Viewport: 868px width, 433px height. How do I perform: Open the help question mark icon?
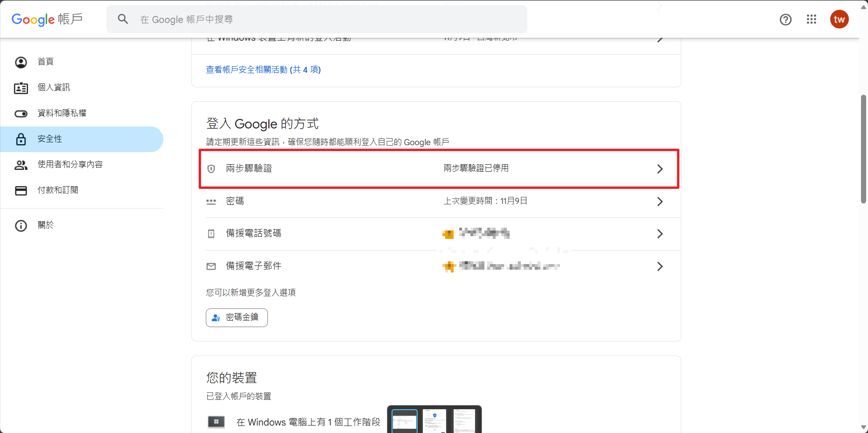[785, 19]
